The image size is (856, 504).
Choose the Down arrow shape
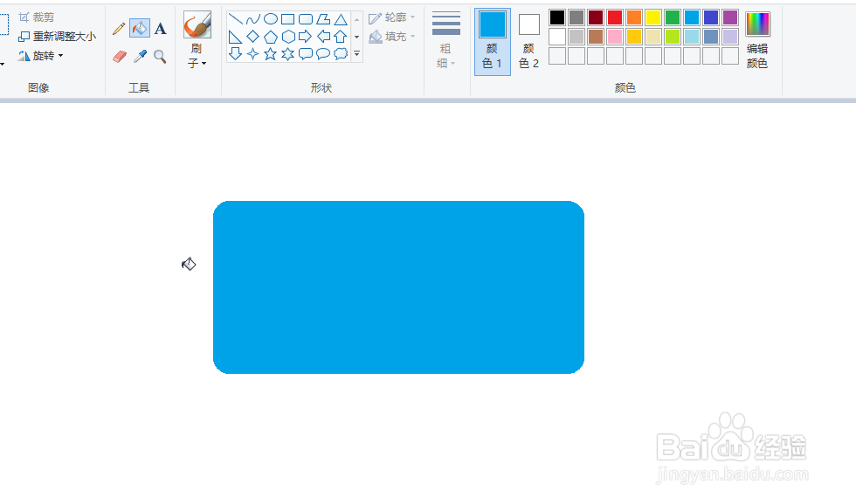click(x=235, y=54)
